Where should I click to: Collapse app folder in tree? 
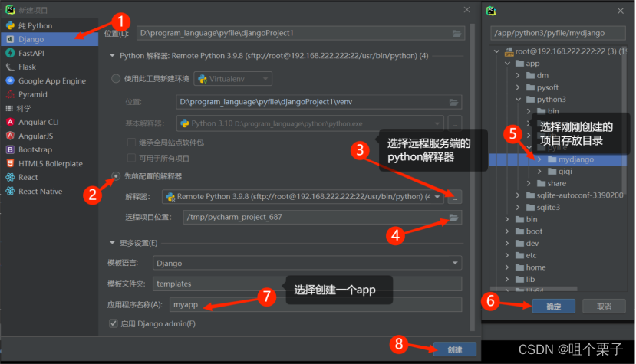click(x=507, y=64)
